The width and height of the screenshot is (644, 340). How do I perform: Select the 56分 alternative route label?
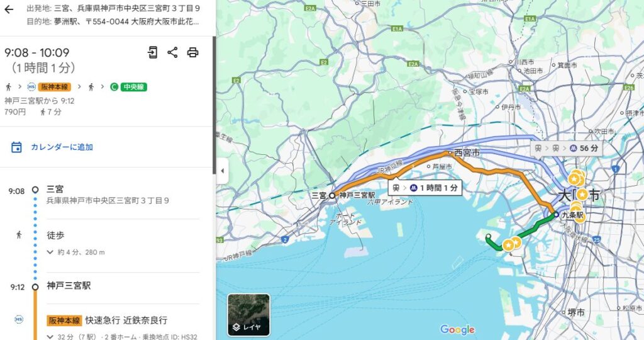pos(567,149)
